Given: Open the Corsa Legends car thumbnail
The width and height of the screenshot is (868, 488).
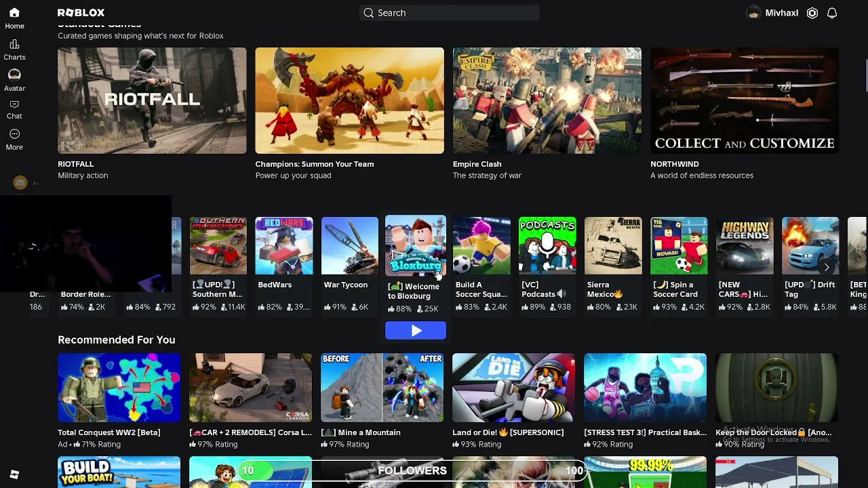Looking at the screenshot, I should pos(251,388).
